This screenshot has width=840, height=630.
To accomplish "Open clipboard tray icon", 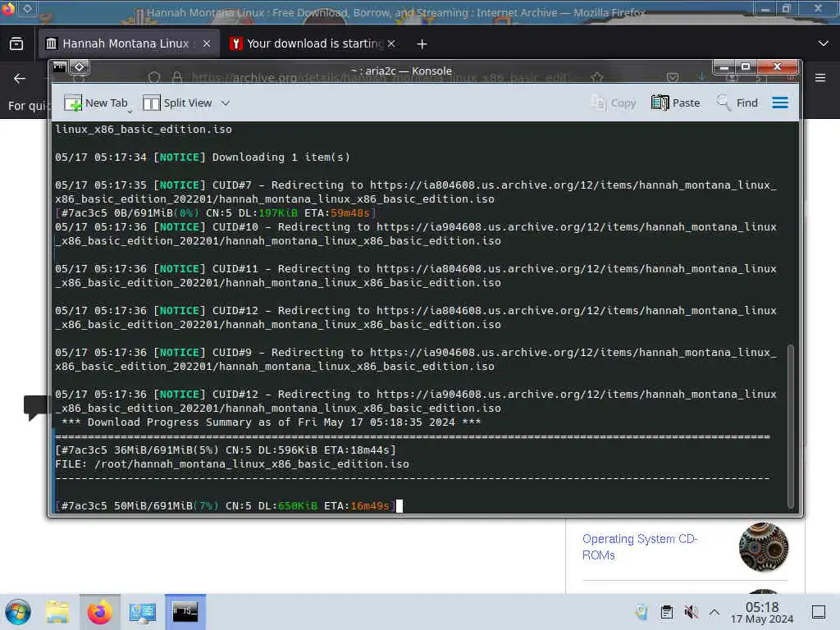I will coord(666,612).
